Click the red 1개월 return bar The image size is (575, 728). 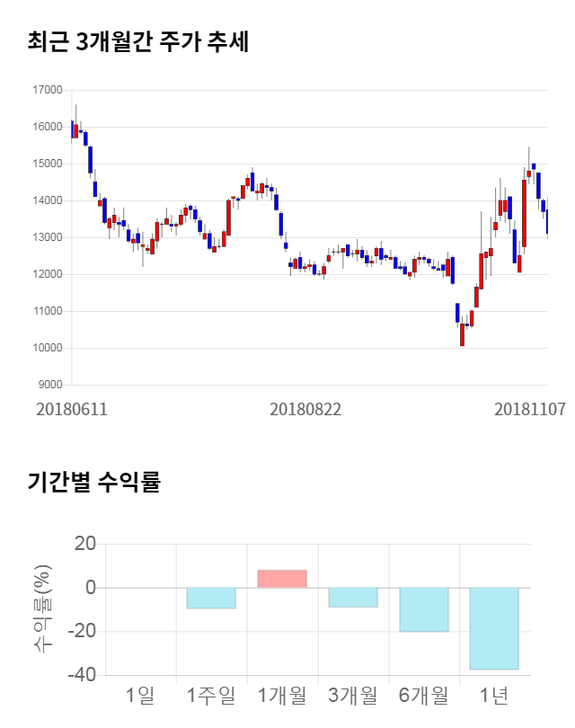pyautogui.click(x=282, y=579)
